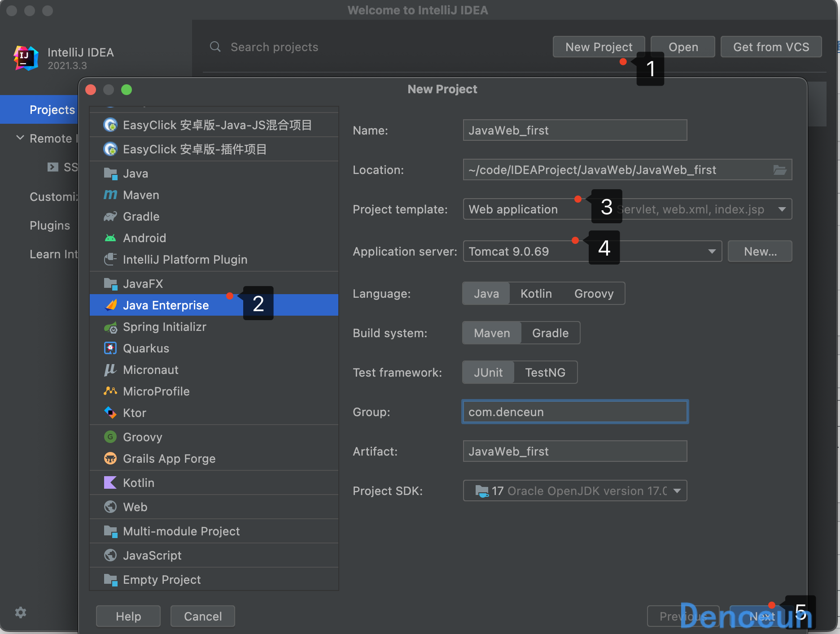Click the Spring Initializr icon

coord(110,327)
